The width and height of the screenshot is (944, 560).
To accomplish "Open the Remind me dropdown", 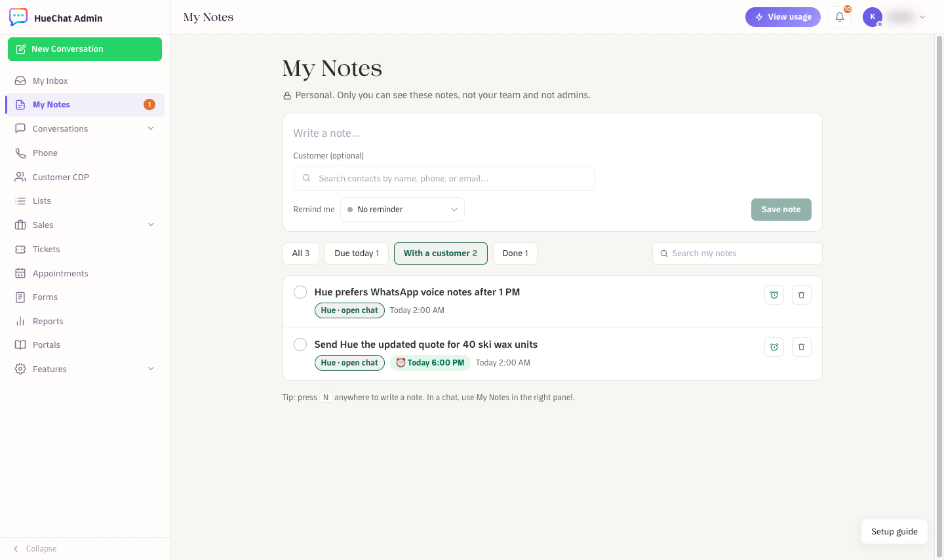I will [403, 210].
